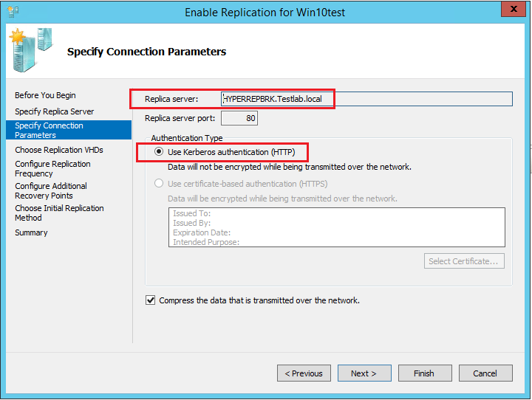Go to Before You Begin step
This screenshot has width=532, height=400.
coord(45,95)
